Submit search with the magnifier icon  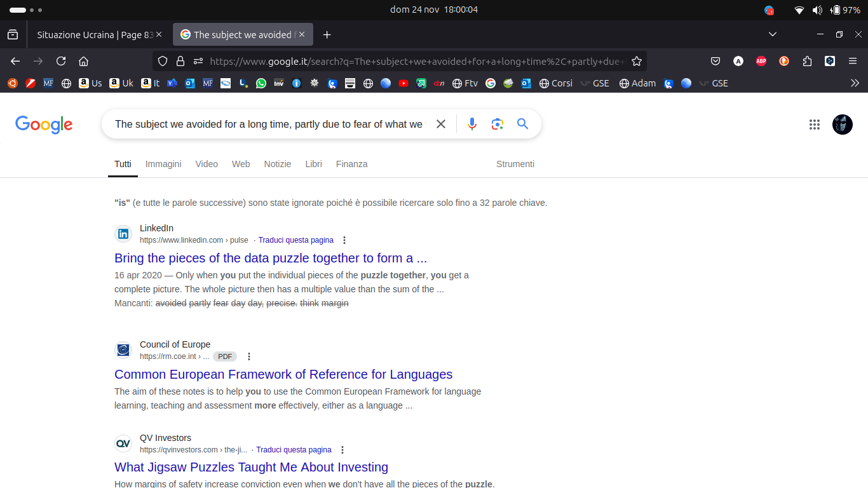(x=523, y=124)
